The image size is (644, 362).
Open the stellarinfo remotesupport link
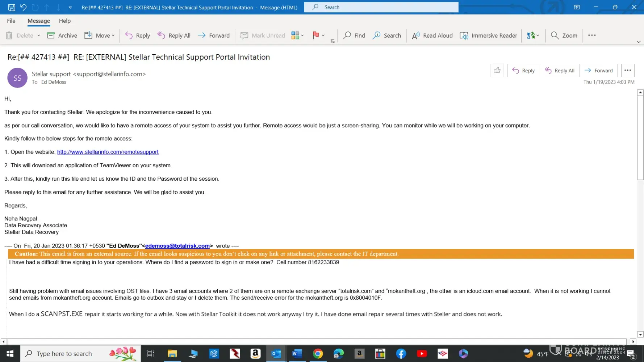click(108, 152)
